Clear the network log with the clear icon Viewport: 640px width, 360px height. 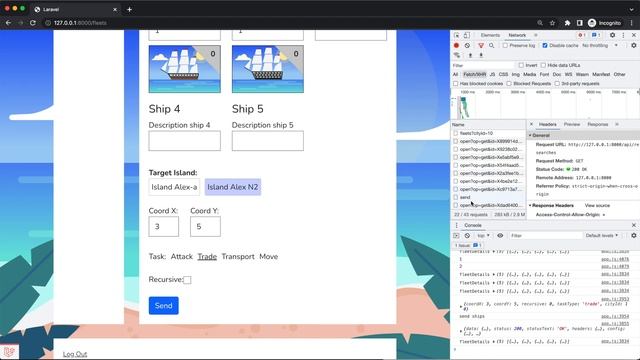(x=467, y=46)
